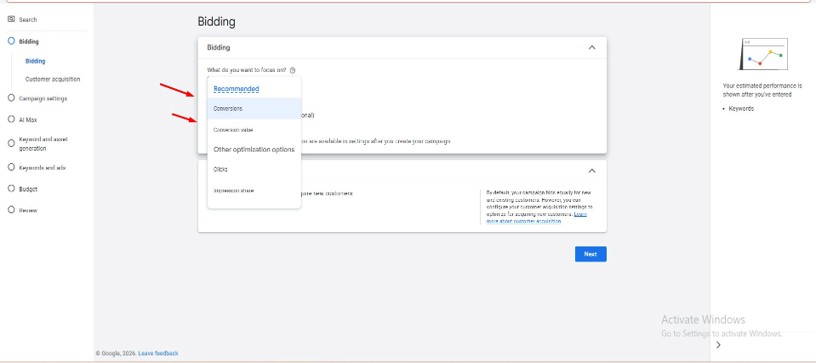Click the help icon beside focus question
Image resolution: width=816 pixels, height=363 pixels.
(292, 70)
